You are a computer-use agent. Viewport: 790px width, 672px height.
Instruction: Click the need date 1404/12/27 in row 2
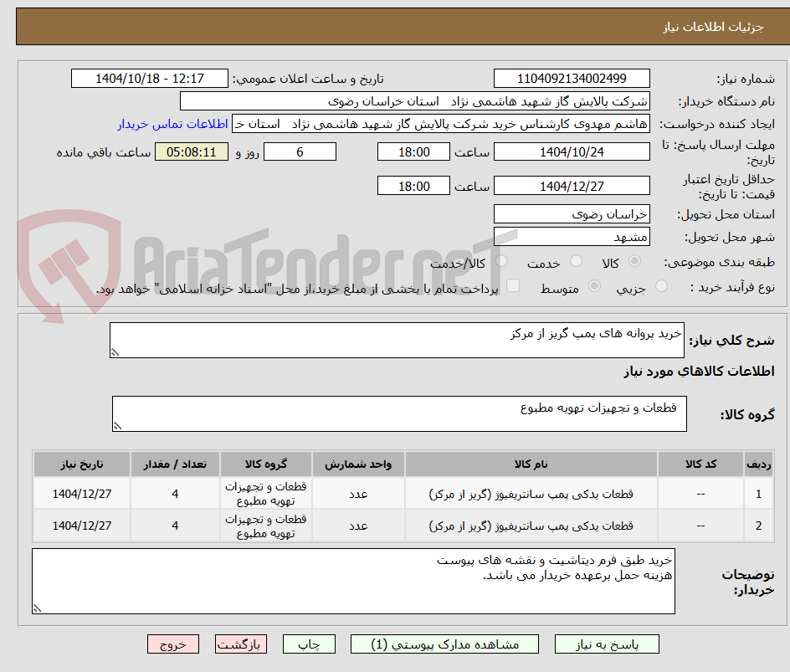pyautogui.click(x=82, y=526)
